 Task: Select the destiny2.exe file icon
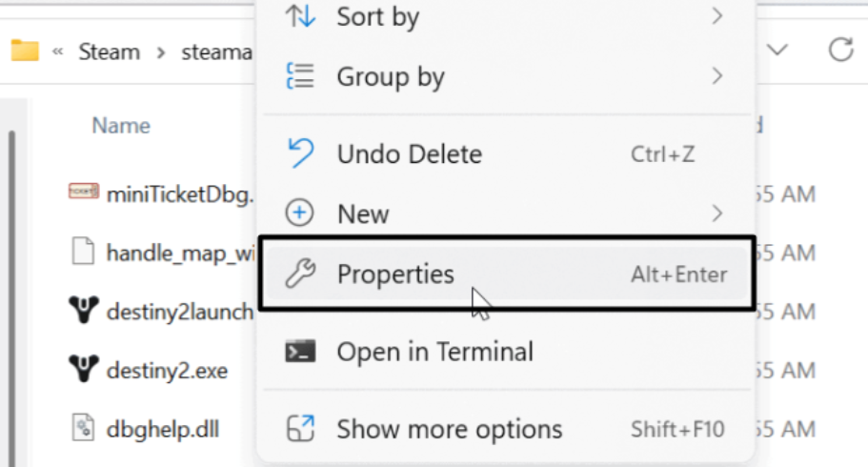point(84,370)
